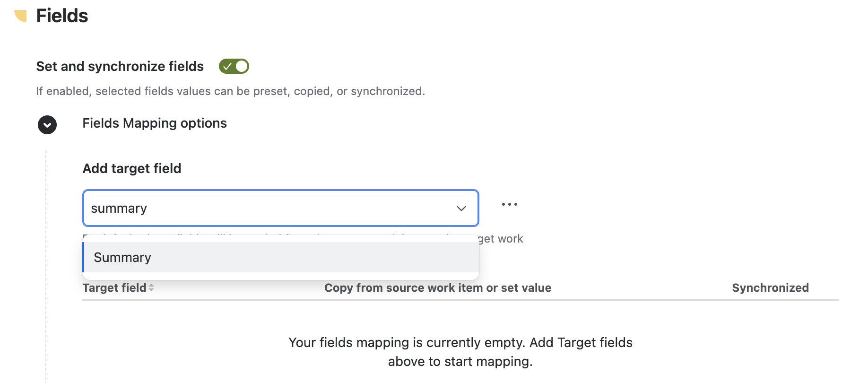The width and height of the screenshot is (868, 383).
Task: Click the Fields section heading text
Action: coord(62,16)
